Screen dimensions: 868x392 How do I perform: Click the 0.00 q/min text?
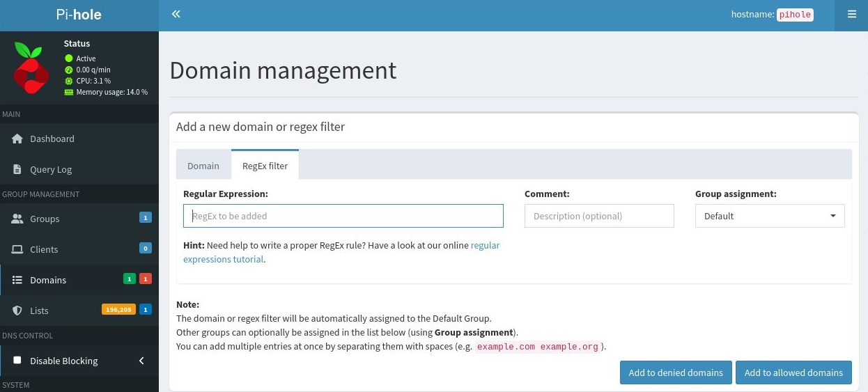(93, 70)
